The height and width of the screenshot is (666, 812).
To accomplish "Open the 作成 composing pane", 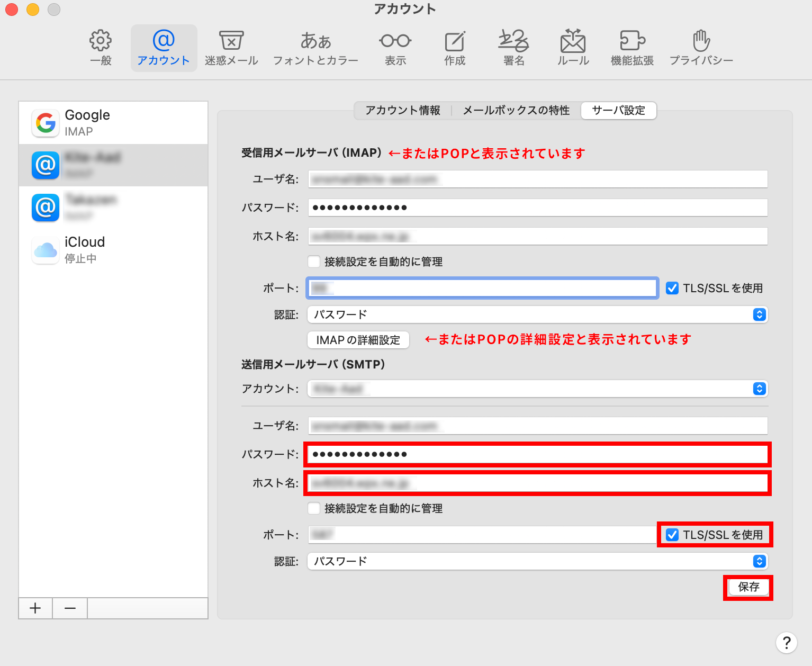I will [x=455, y=48].
